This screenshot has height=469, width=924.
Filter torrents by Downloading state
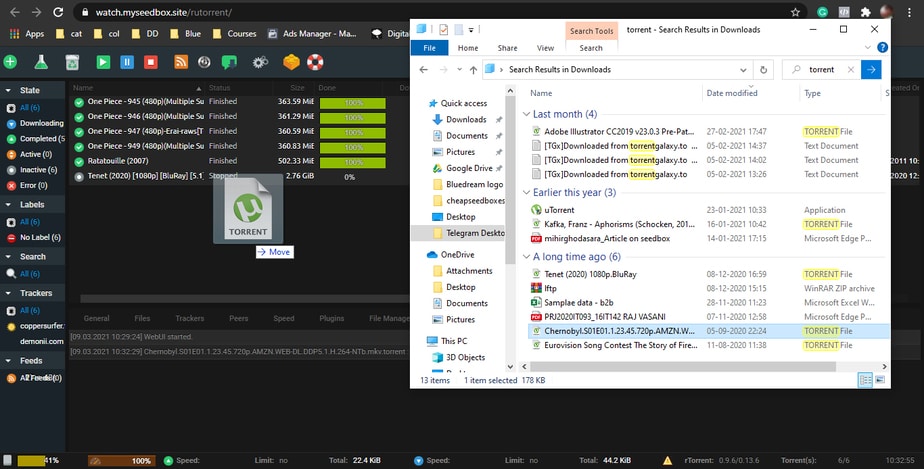pyautogui.click(x=35, y=124)
